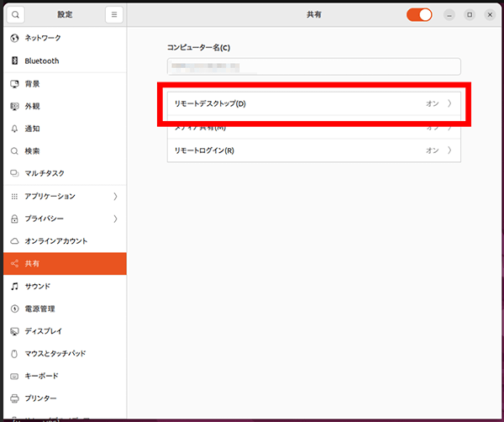
Task: Click the search icon in settings header
Action: click(15, 15)
